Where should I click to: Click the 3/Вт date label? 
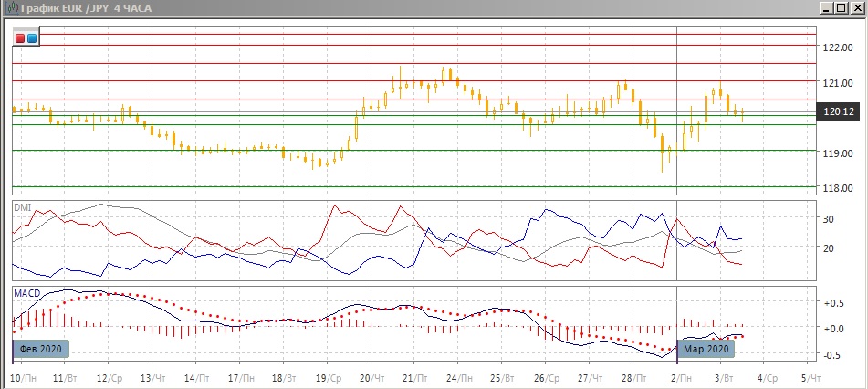(x=725, y=378)
